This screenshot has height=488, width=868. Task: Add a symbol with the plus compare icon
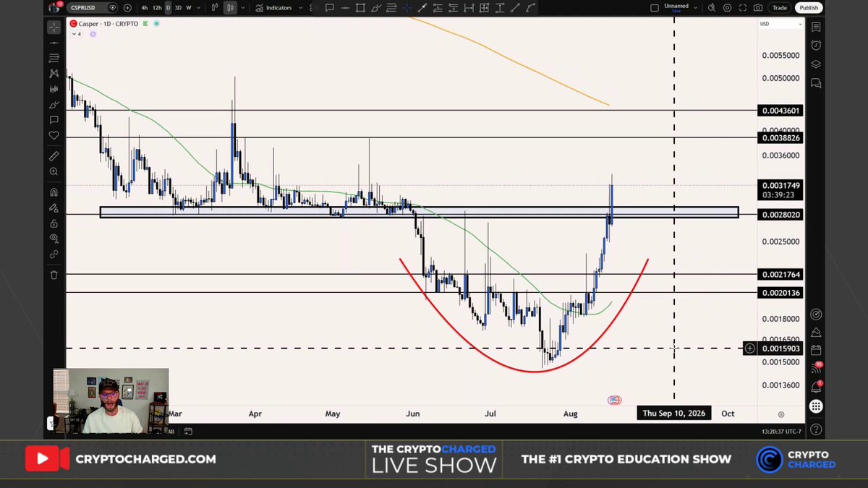click(x=127, y=8)
